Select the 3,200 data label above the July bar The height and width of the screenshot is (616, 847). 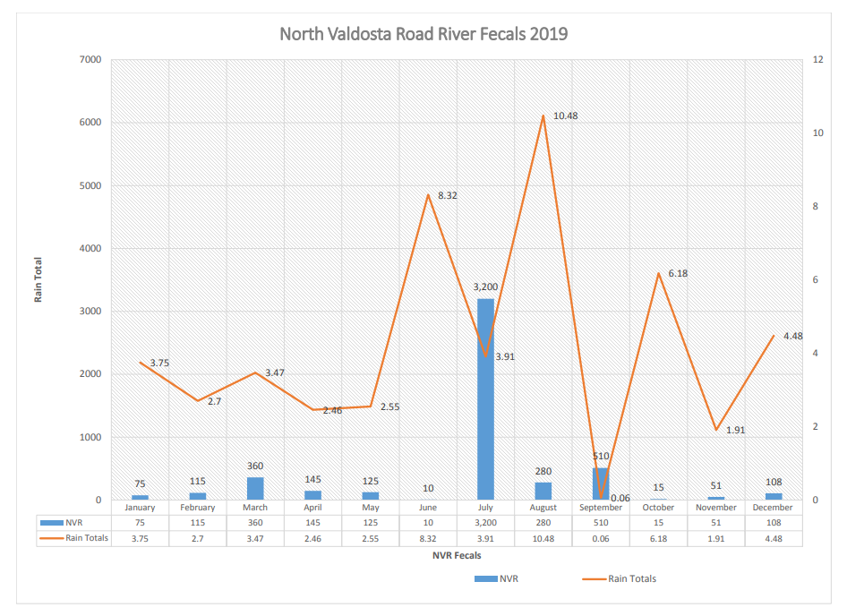click(x=484, y=287)
